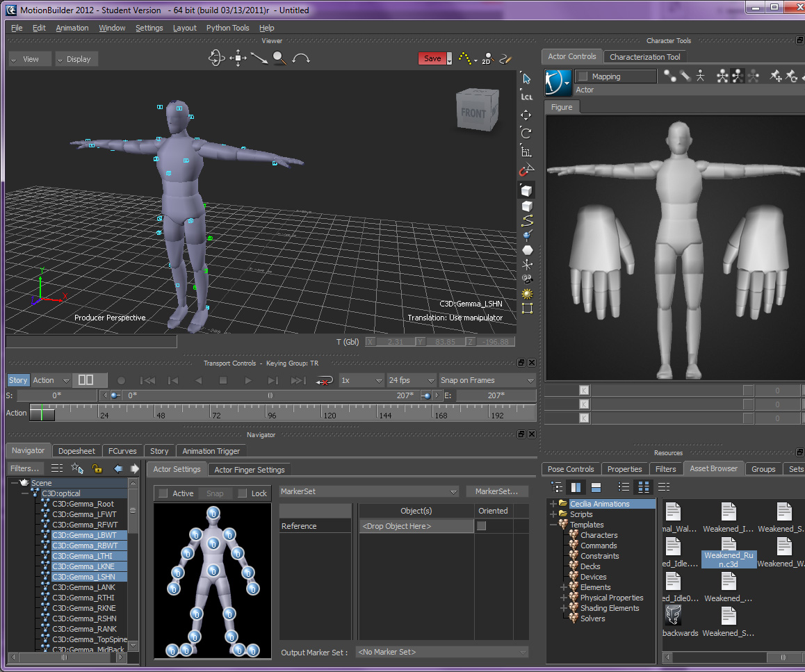Click the MarkerSet button in Actor Settings

click(x=497, y=491)
